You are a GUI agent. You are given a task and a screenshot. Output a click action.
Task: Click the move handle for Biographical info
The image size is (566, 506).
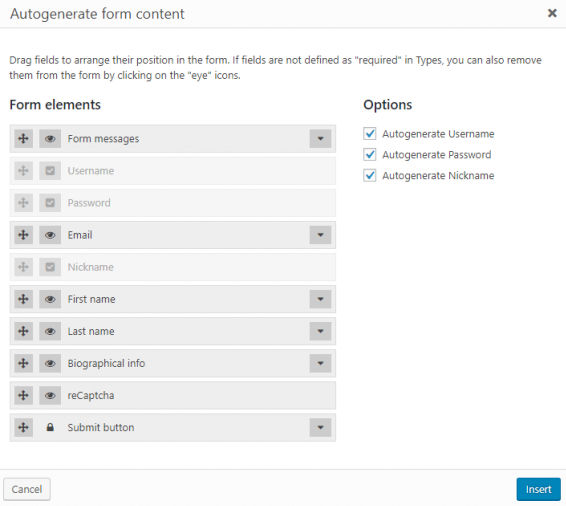(23, 363)
